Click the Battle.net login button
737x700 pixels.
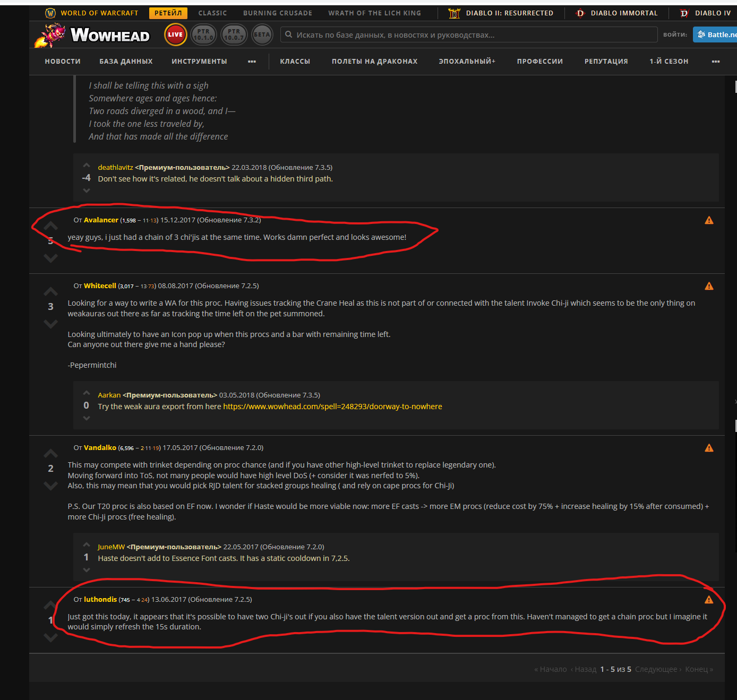[717, 34]
